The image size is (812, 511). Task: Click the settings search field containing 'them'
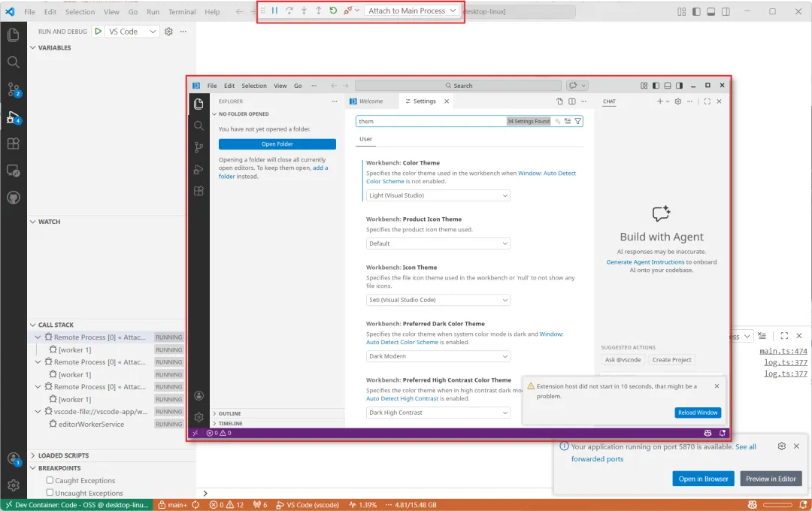(430, 121)
